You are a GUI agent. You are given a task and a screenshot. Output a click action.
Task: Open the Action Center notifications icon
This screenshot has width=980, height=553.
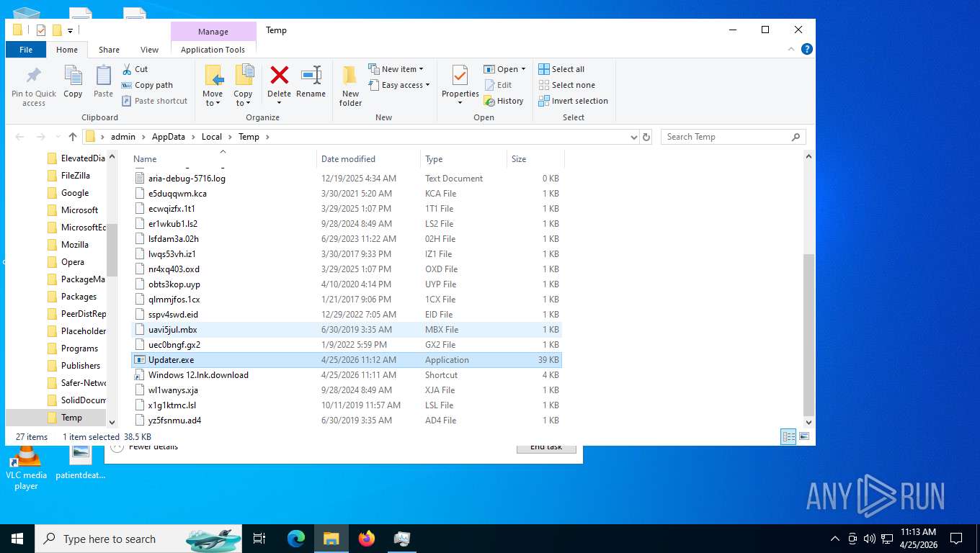tap(956, 539)
